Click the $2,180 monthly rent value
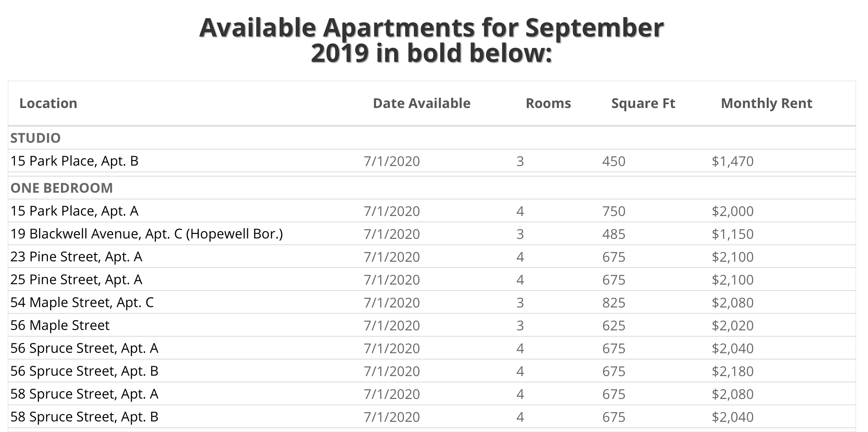The height and width of the screenshot is (432, 868). point(732,371)
